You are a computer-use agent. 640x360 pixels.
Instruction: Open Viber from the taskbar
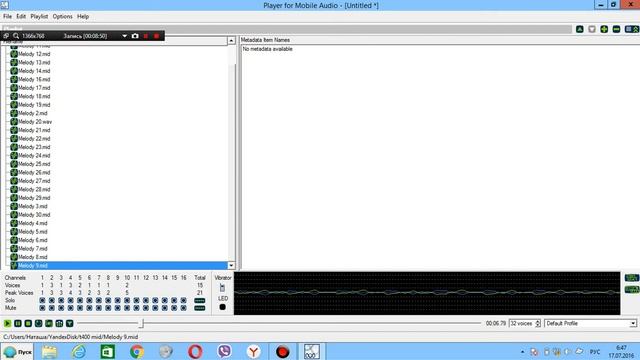[224, 351]
